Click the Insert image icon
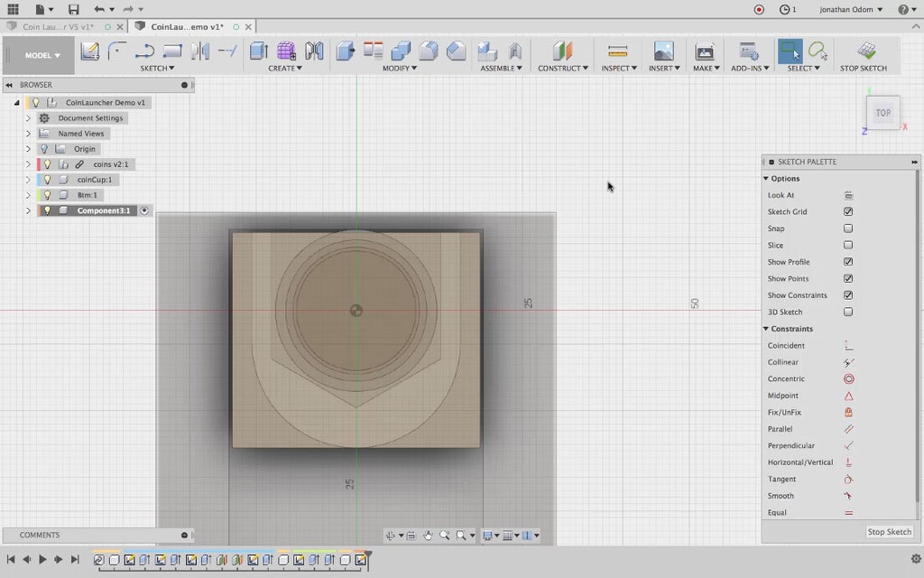924x578 pixels. (x=663, y=51)
